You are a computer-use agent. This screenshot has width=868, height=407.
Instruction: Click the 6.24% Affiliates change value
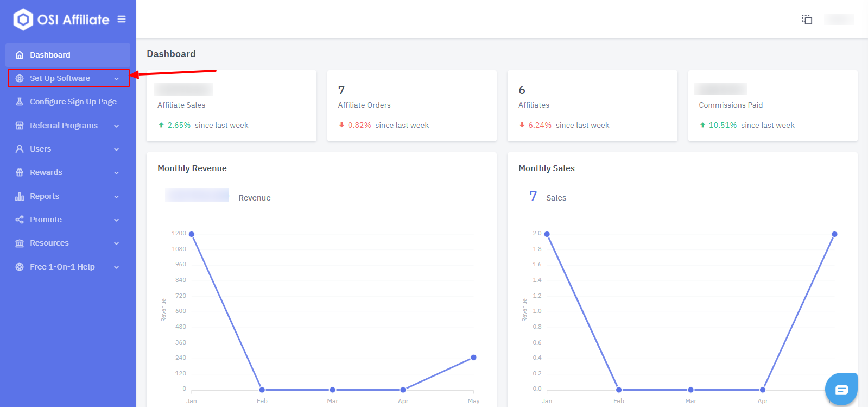540,125
